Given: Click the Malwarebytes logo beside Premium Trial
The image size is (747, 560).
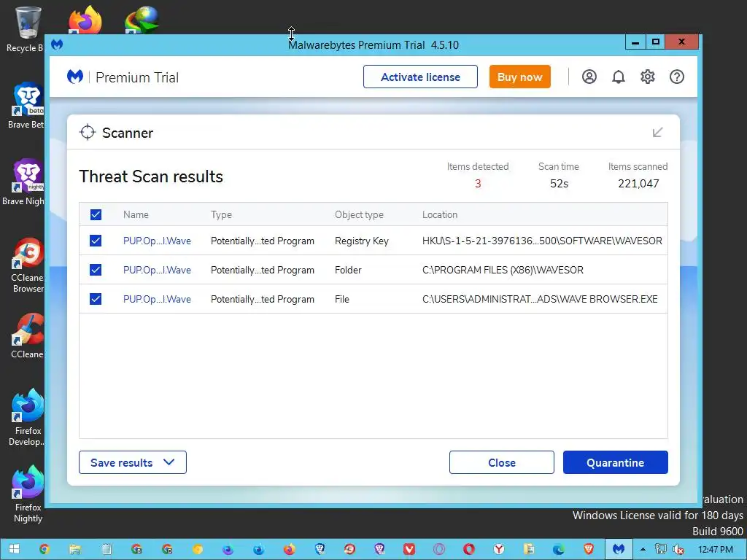Looking at the screenshot, I should (x=75, y=77).
